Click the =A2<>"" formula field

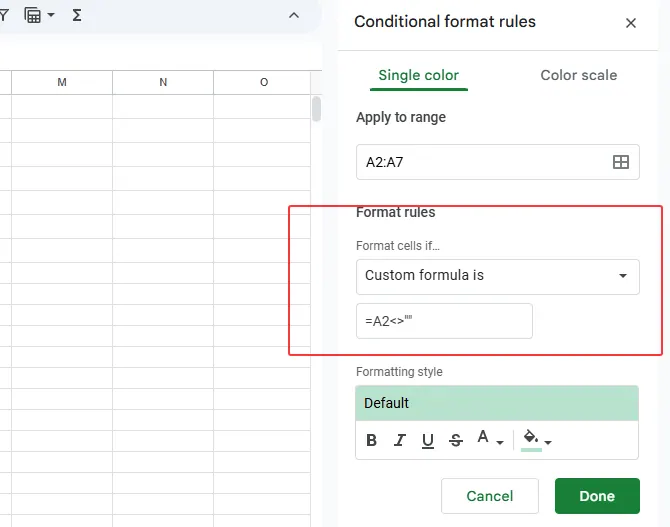[x=444, y=321]
